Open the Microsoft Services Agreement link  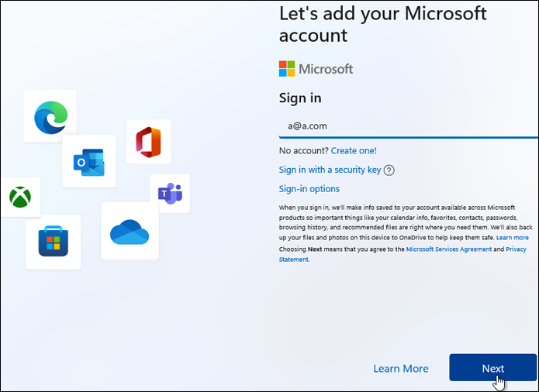click(x=448, y=249)
